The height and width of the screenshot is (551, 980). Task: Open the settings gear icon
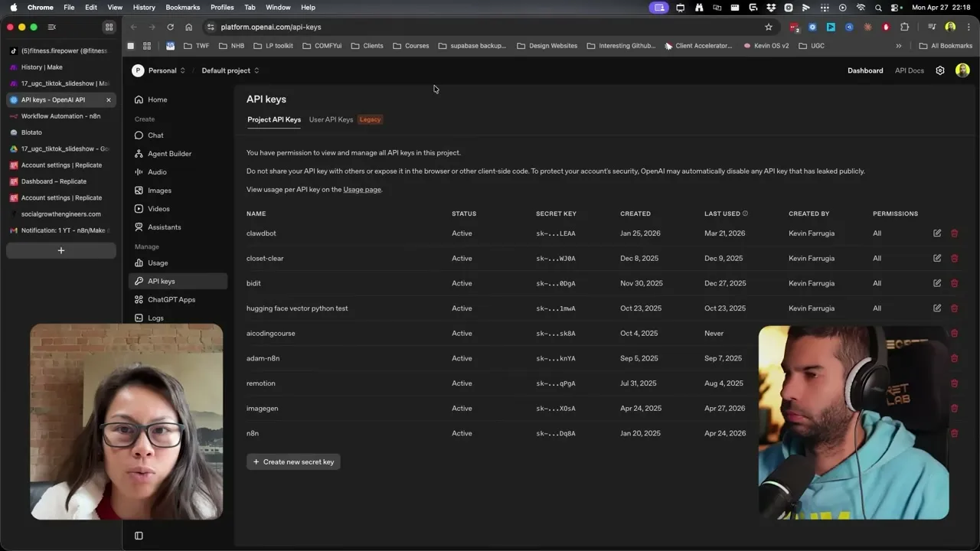940,70
